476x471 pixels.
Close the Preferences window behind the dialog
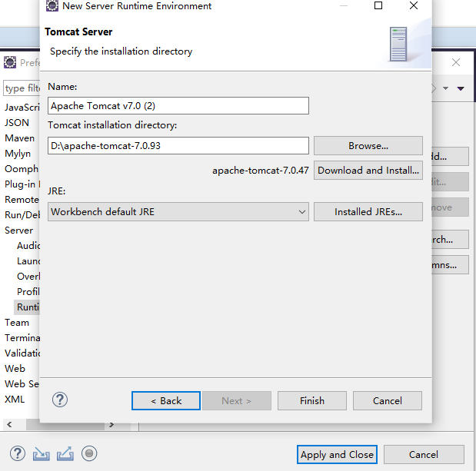coord(456,62)
